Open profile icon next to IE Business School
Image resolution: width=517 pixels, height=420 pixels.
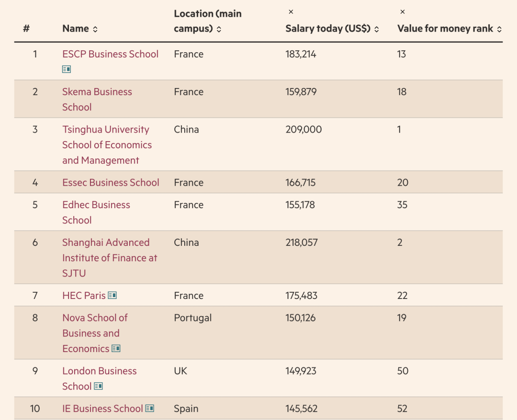(150, 408)
